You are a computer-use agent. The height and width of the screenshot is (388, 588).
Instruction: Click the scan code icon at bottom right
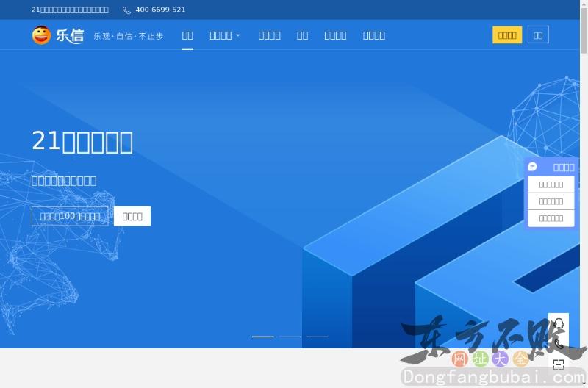559,364
